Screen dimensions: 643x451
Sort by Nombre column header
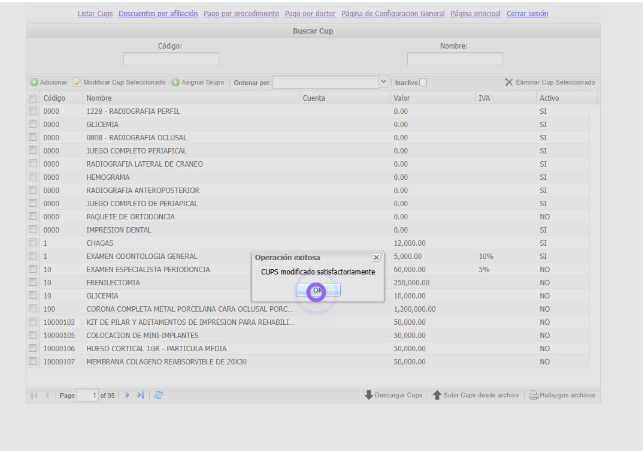(191, 98)
